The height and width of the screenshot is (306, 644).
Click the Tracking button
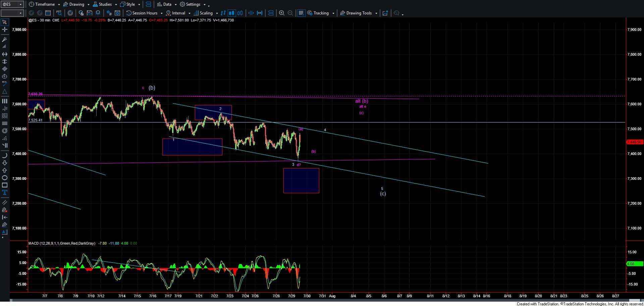point(318,13)
